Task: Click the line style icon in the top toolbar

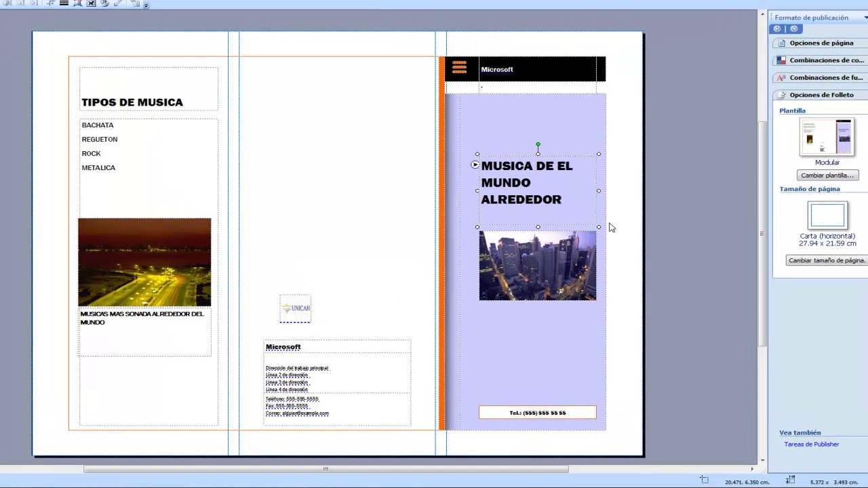Action: 64,3
